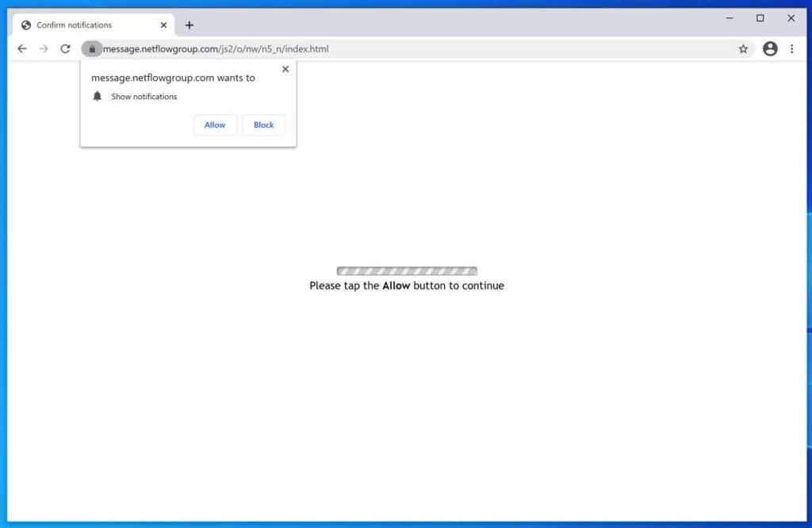The width and height of the screenshot is (812, 528).
Task: Open the Chrome profile avatar icon
Action: 769,48
